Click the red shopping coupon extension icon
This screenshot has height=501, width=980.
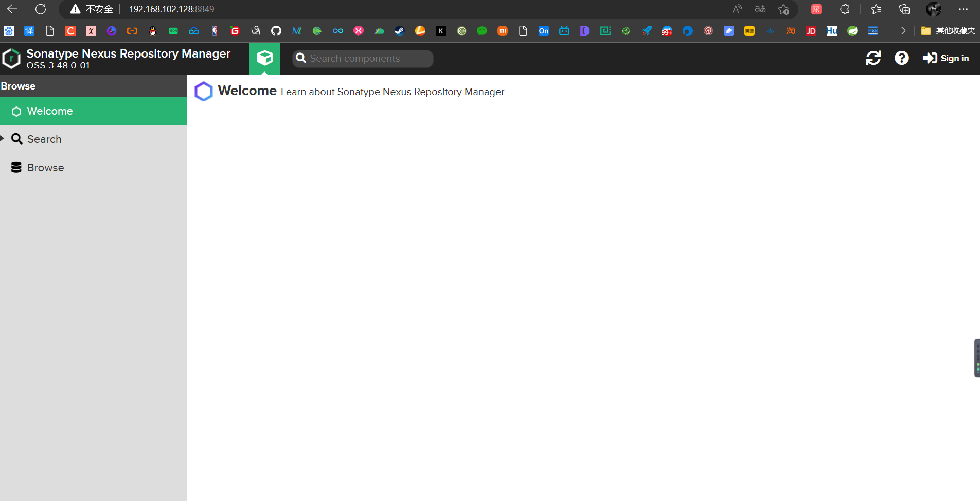coord(816,9)
